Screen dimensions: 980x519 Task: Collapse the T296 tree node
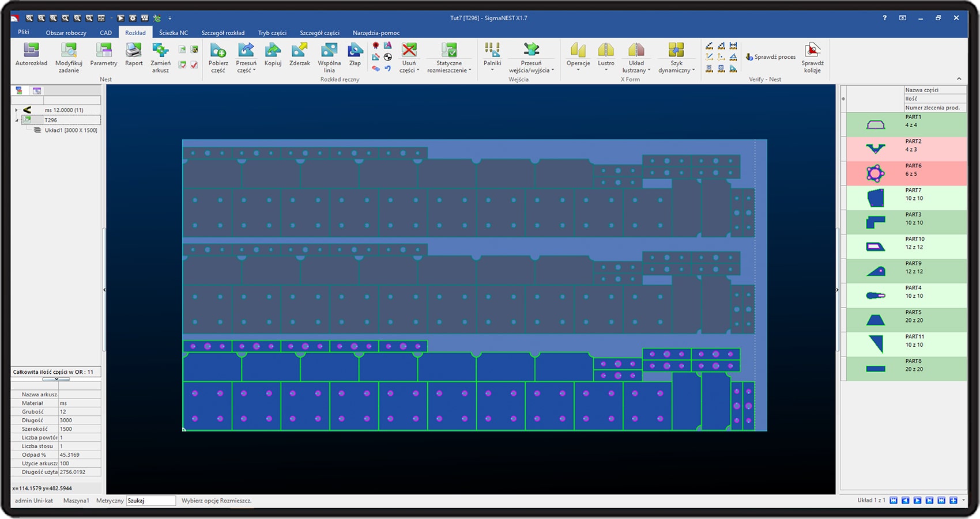[x=16, y=120]
